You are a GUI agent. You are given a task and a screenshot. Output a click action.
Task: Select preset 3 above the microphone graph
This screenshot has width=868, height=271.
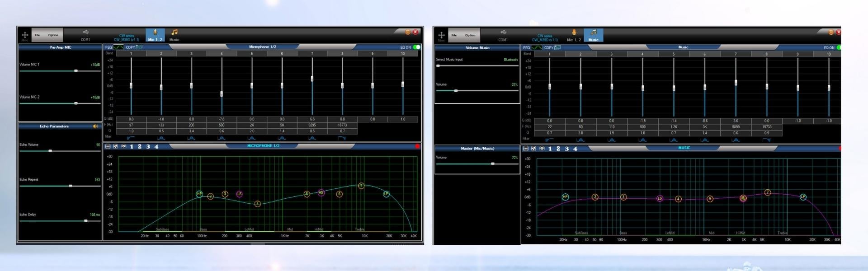[148, 146]
